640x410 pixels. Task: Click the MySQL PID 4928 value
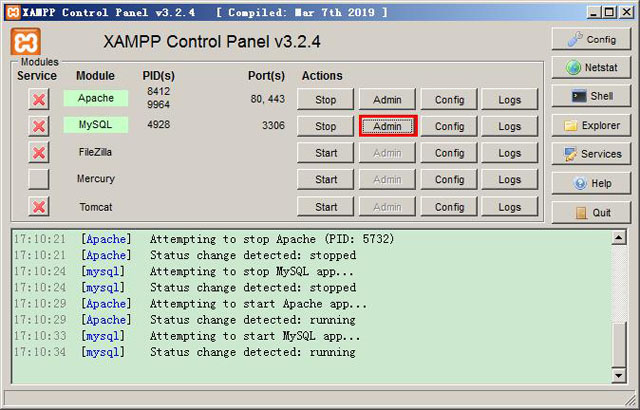point(158,124)
